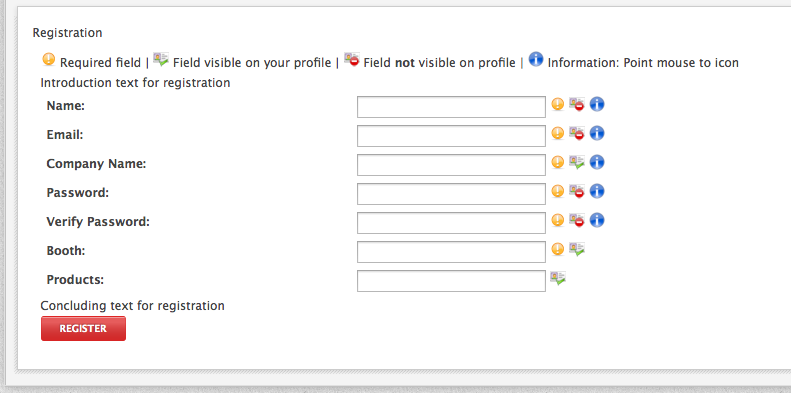The height and width of the screenshot is (393, 791).
Task: Click into the Company Name input box
Action: pos(451,165)
